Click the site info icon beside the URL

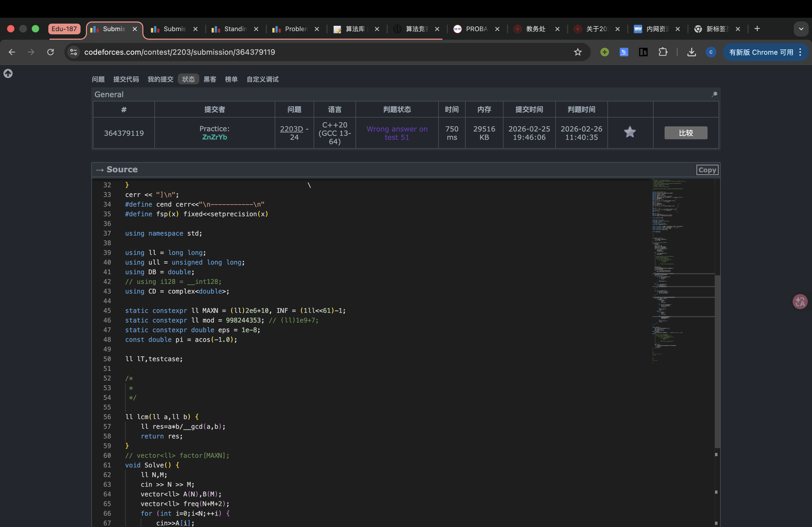coord(73,52)
